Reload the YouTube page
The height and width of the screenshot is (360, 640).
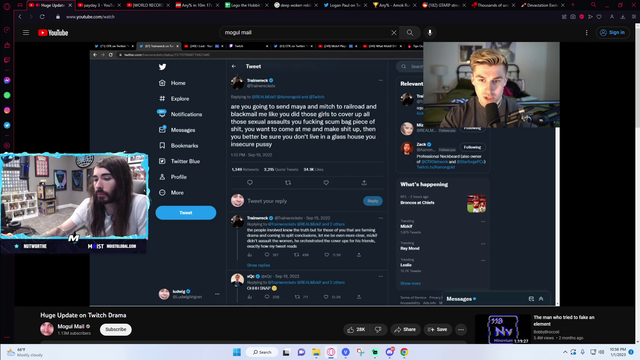click(42, 17)
